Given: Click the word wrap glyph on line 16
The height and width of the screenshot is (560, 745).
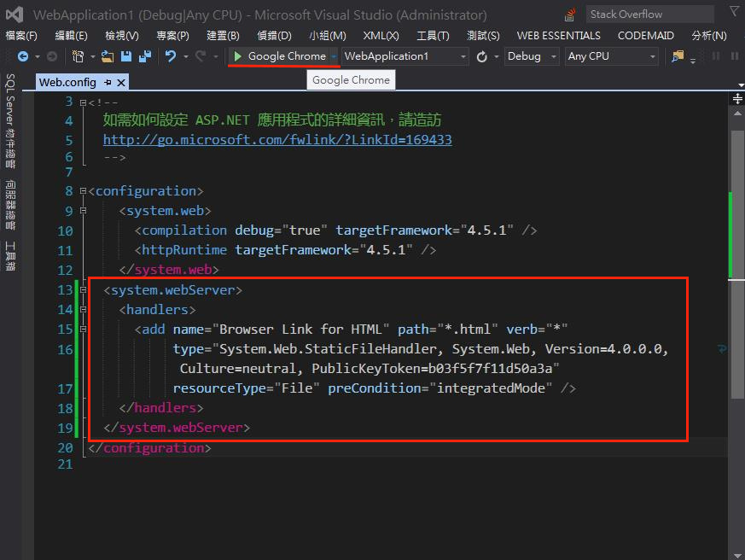Looking at the screenshot, I should pyautogui.click(x=722, y=349).
